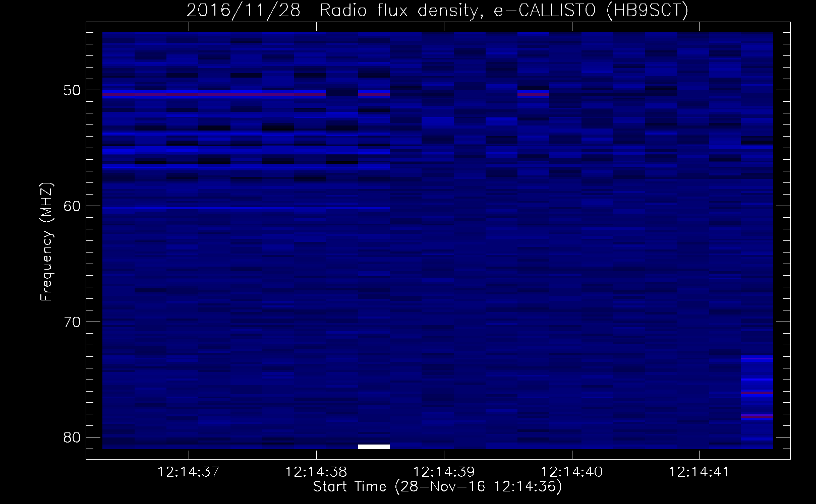Viewport: 816px width, 504px height.
Task: Click the 80 frequency tick label
Action: pos(73,437)
